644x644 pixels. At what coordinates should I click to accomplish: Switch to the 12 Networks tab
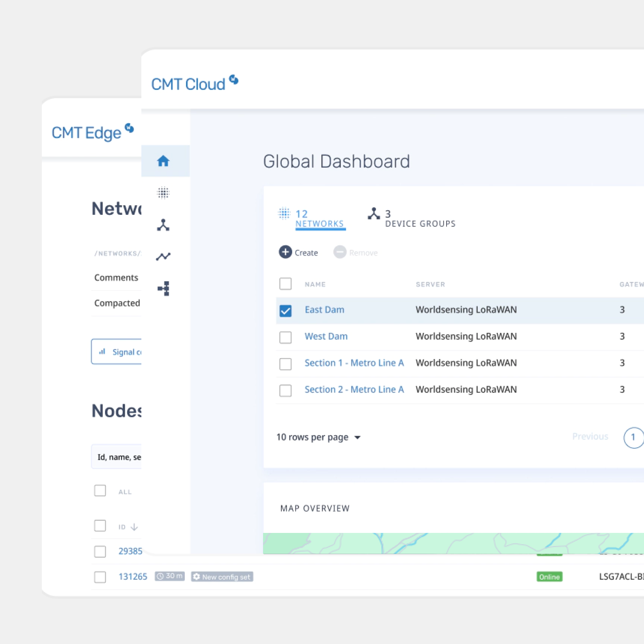(319, 219)
